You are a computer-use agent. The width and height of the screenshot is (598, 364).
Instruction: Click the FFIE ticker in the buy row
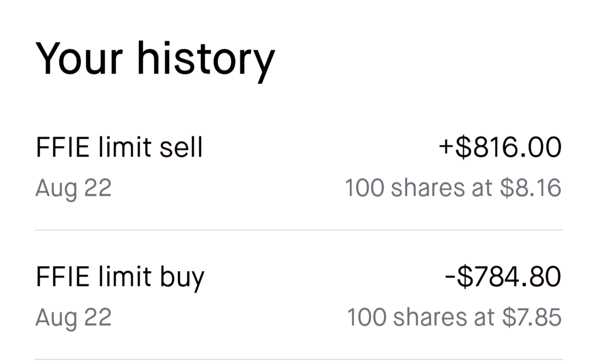pyautogui.click(x=63, y=277)
